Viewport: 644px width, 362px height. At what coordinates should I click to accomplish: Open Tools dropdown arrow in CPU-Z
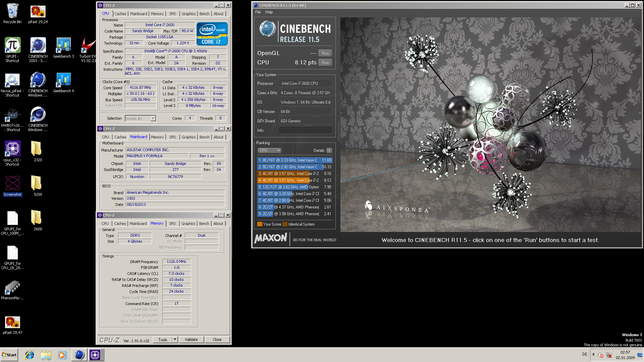click(175, 340)
